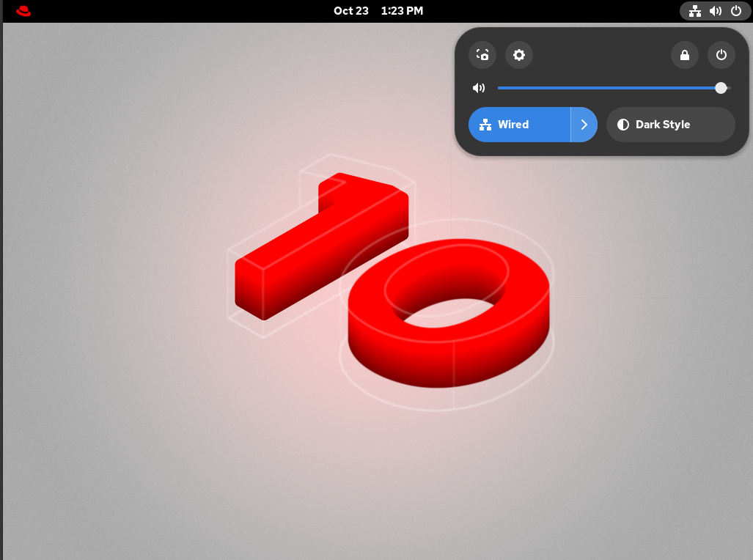Click the wired network icon in Wired button
This screenshot has width=753, height=560.
(485, 125)
